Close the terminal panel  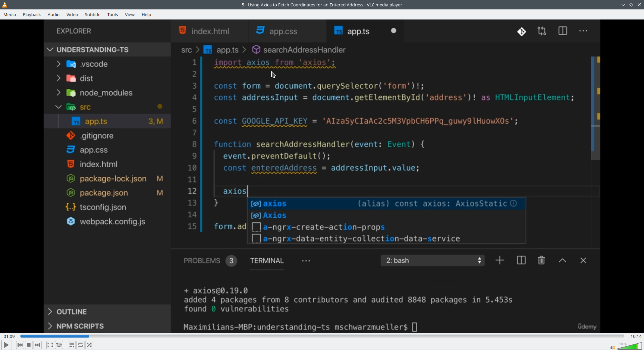pyautogui.click(x=583, y=260)
